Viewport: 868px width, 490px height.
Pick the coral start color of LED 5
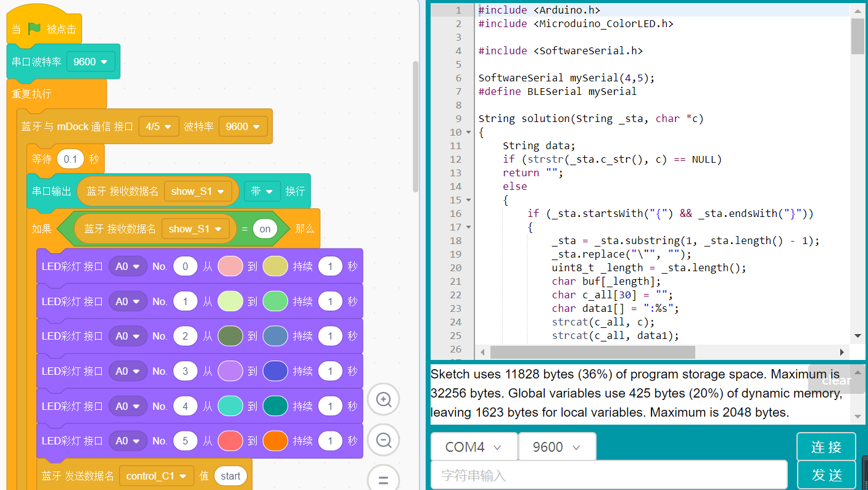tap(230, 441)
